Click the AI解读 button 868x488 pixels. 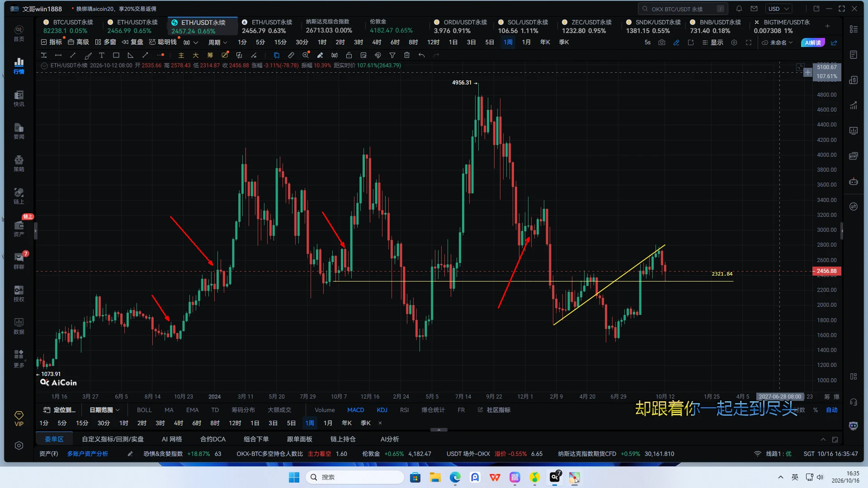coord(813,42)
